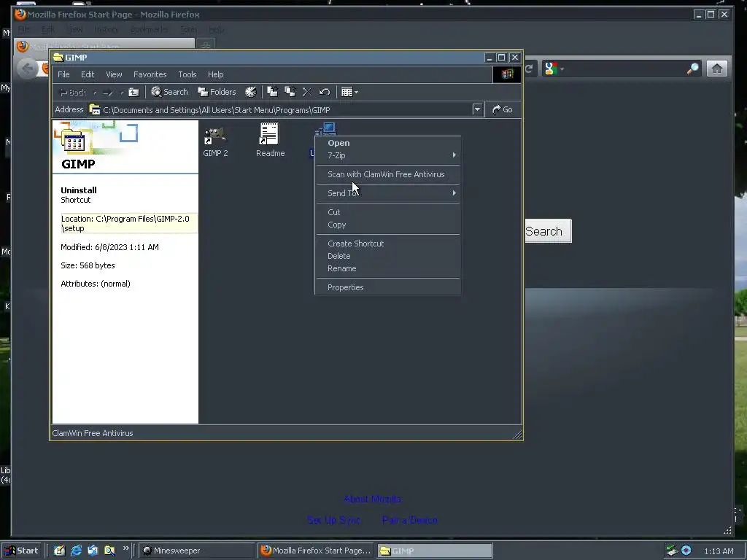The width and height of the screenshot is (747, 560).
Task: Select Cut from the context menu
Action: click(x=388, y=212)
